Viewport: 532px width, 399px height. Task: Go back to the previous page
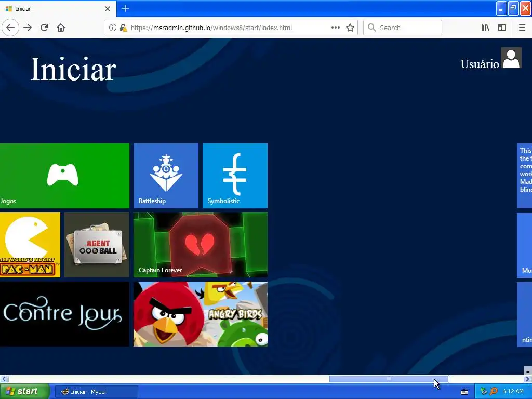(x=10, y=28)
